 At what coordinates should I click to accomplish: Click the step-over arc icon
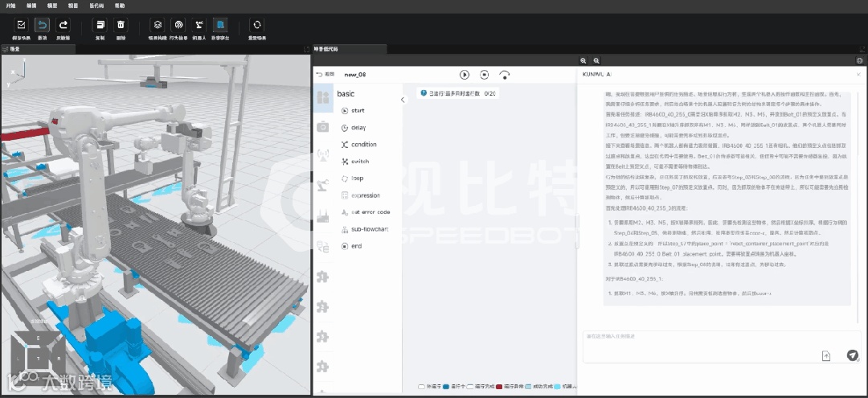[x=504, y=74]
